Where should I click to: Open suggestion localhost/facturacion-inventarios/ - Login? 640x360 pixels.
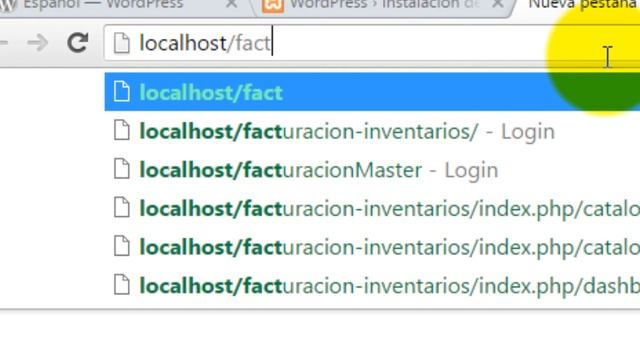click(372, 131)
